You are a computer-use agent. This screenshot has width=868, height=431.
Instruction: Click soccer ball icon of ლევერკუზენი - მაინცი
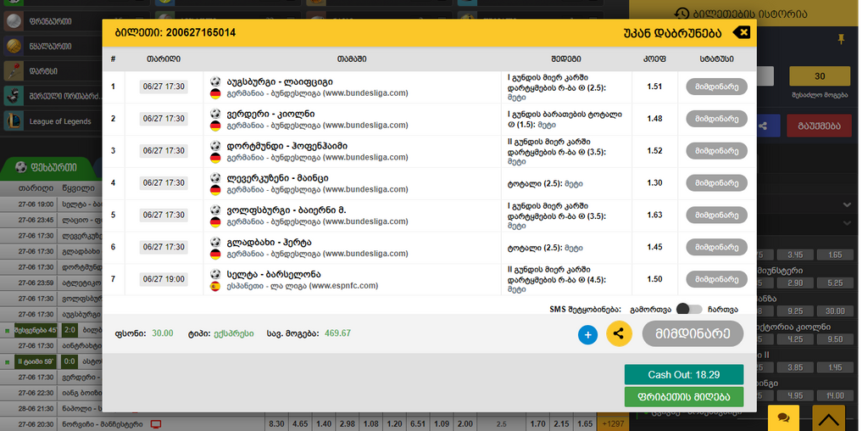tap(215, 178)
